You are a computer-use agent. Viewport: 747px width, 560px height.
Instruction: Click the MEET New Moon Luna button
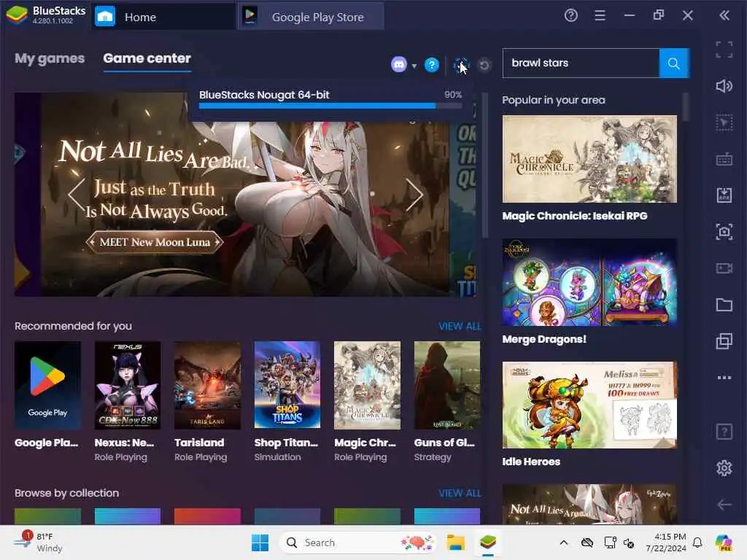click(x=155, y=242)
